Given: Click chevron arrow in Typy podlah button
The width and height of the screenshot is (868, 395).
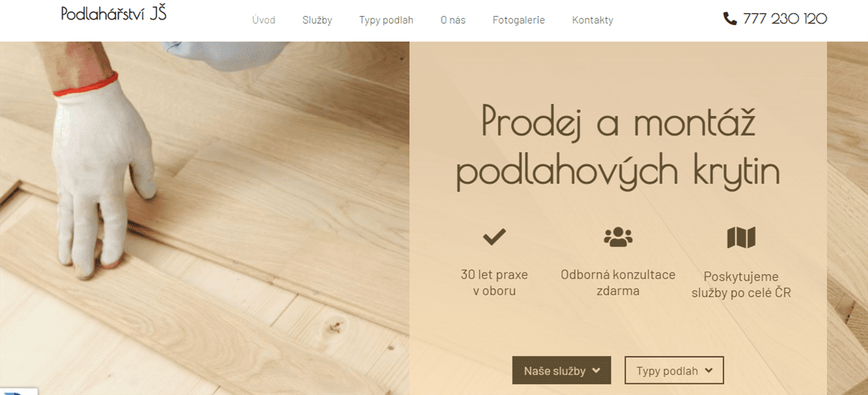Looking at the screenshot, I should (709, 371).
